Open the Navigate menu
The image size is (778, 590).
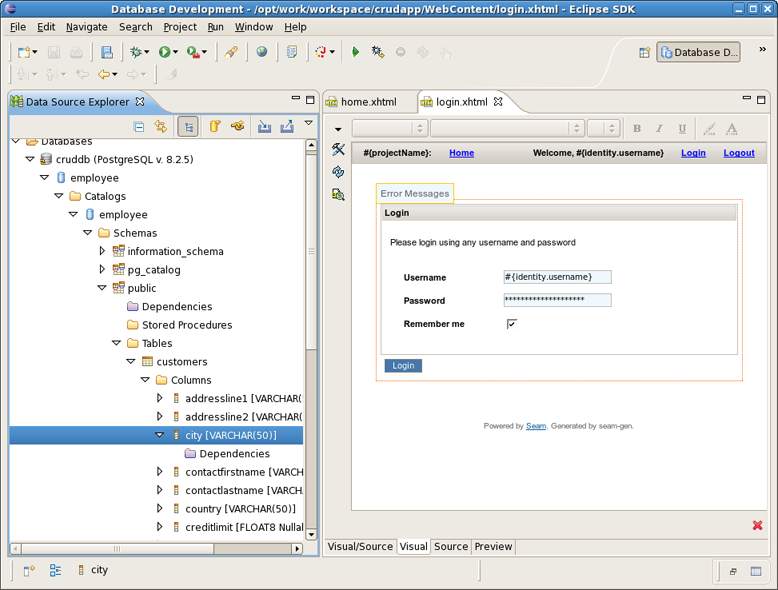[87, 27]
